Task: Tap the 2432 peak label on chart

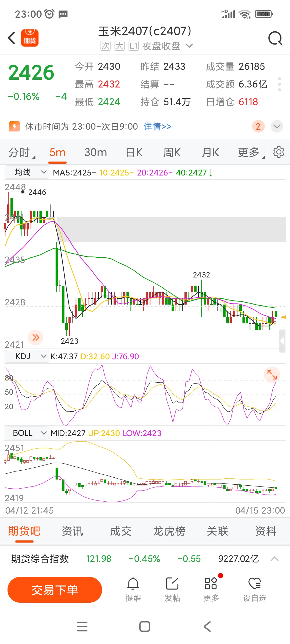Action: (202, 275)
